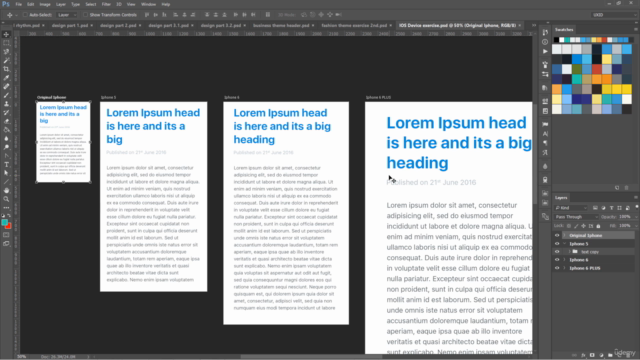Open the File menu
The height and width of the screenshot is (360, 640).
(x=18, y=4)
